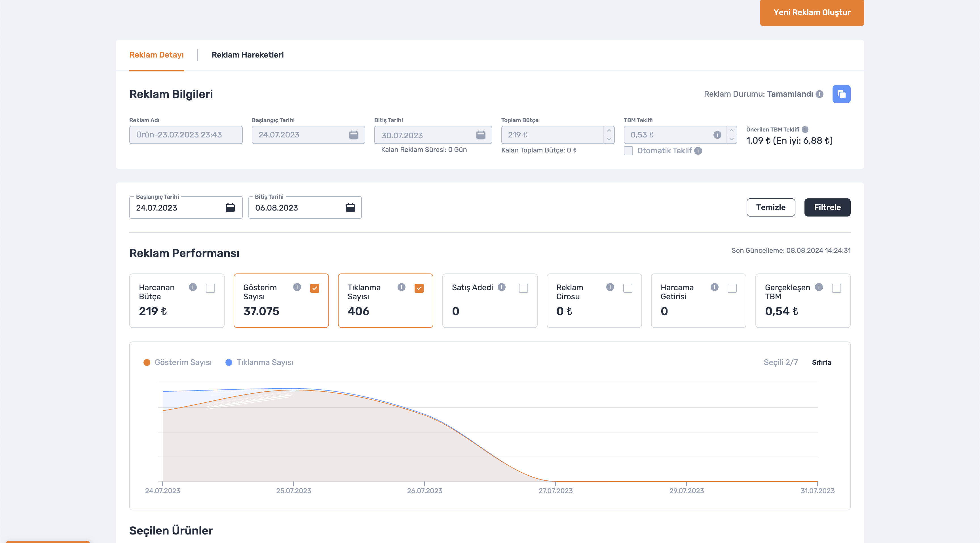The height and width of the screenshot is (543, 980).
Task: Tick the Harcama Getirisi checkbox
Action: click(732, 288)
